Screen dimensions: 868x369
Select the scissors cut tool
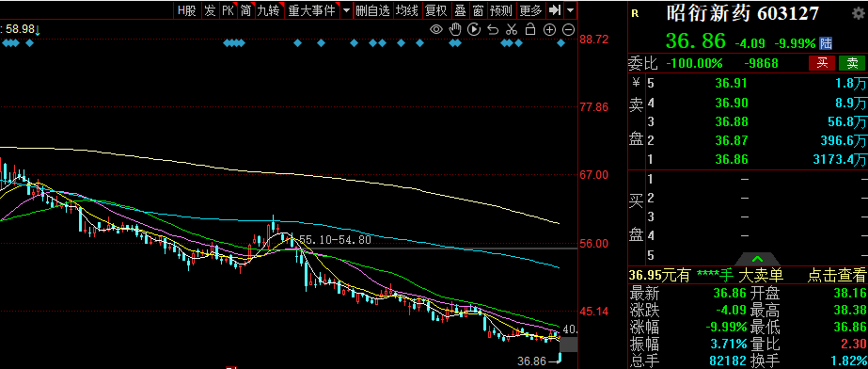[x=512, y=29]
